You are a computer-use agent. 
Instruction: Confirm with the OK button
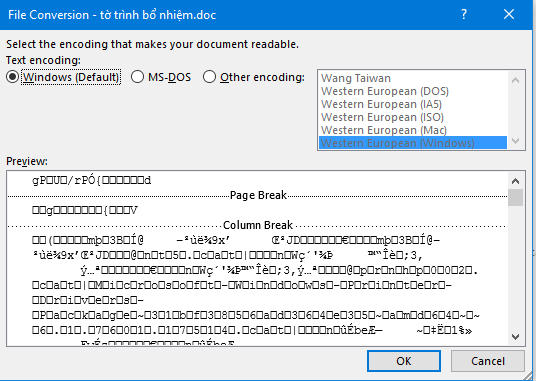click(x=404, y=361)
